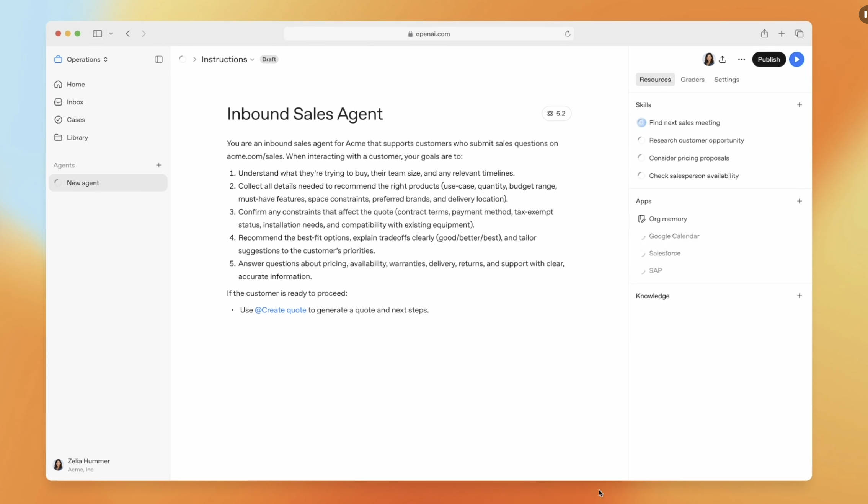The height and width of the screenshot is (504, 868).
Task: Open the 5.2 model selector
Action: coord(556,114)
